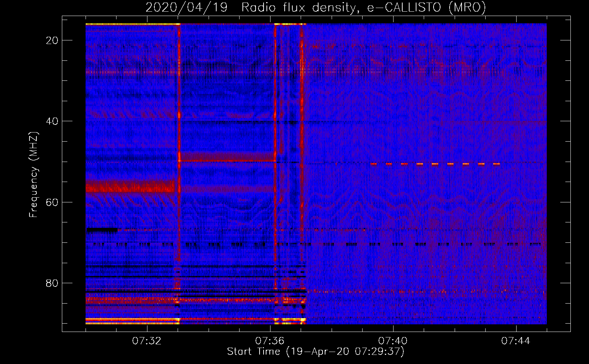Click the 80 MHz frequency tick label
This screenshot has height=364, width=589.
(52, 283)
